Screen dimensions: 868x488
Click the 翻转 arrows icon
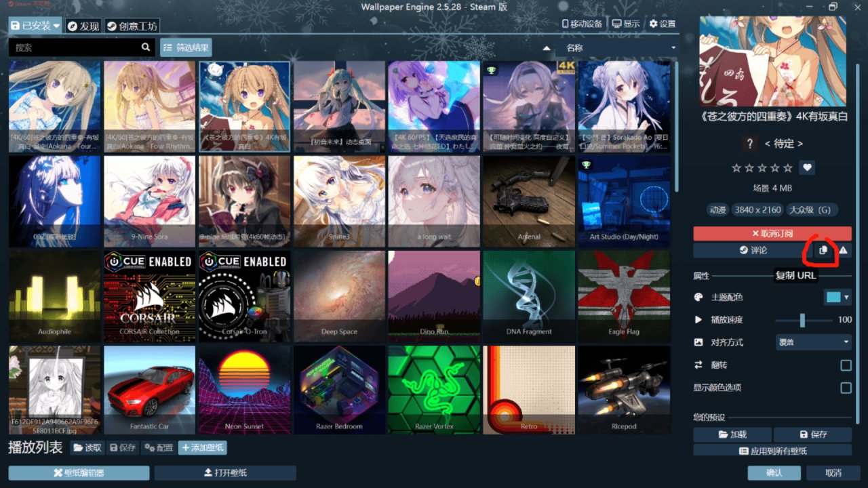pos(699,365)
